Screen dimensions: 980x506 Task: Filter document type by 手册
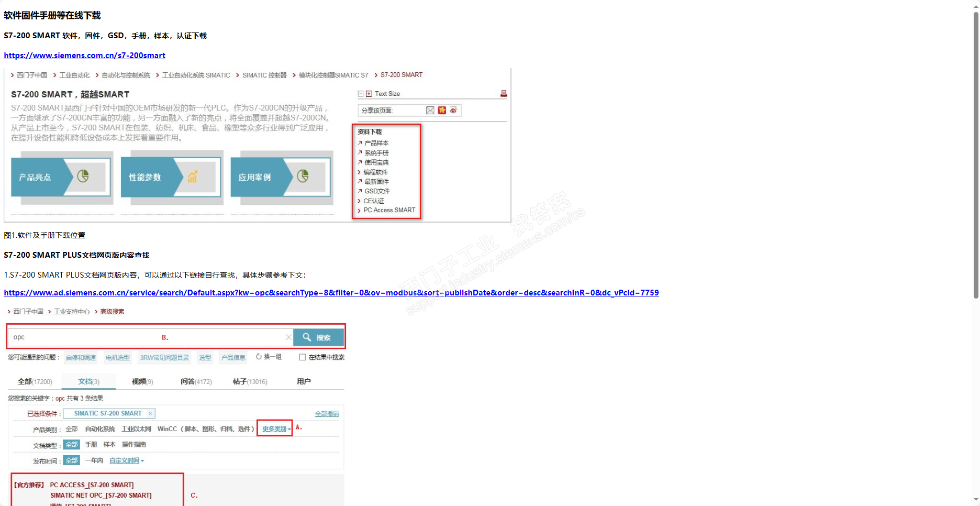[91, 445]
